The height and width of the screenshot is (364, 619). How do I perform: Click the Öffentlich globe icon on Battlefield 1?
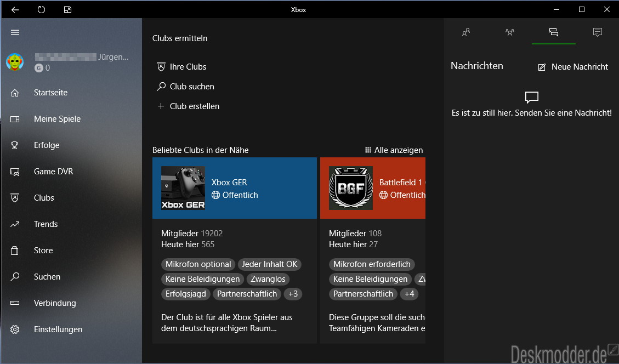pyautogui.click(x=383, y=195)
